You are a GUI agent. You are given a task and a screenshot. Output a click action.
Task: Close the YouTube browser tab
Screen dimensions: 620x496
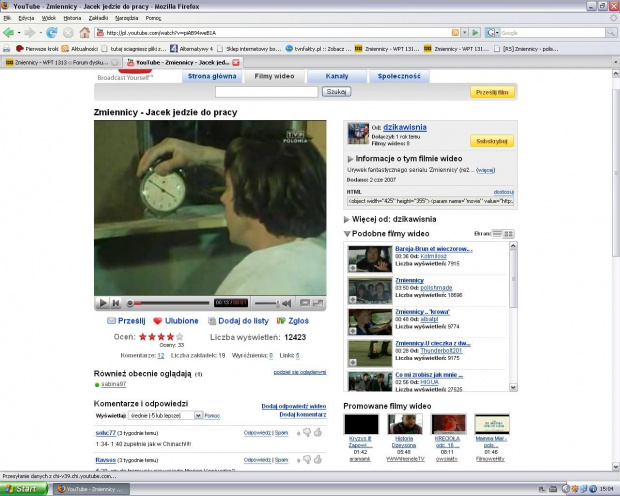click(236, 62)
